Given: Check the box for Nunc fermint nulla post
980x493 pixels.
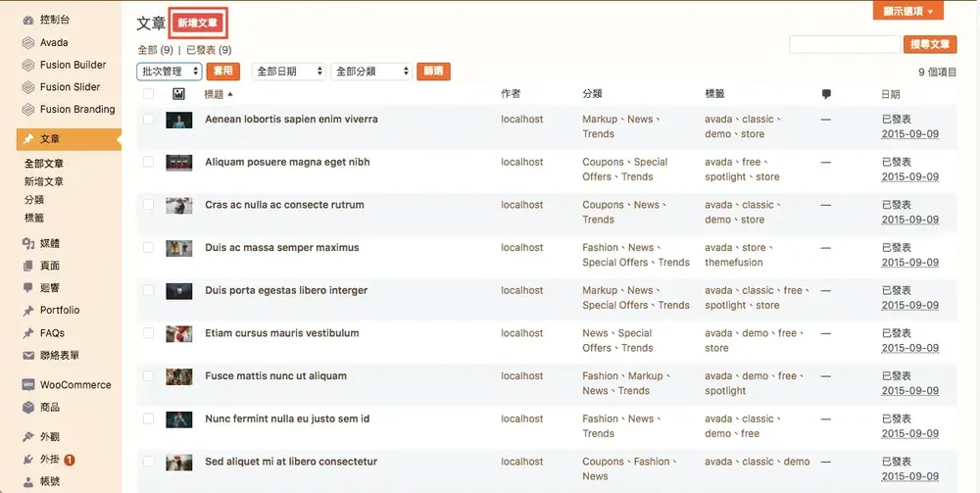Looking at the screenshot, I should click(x=148, y=419).
